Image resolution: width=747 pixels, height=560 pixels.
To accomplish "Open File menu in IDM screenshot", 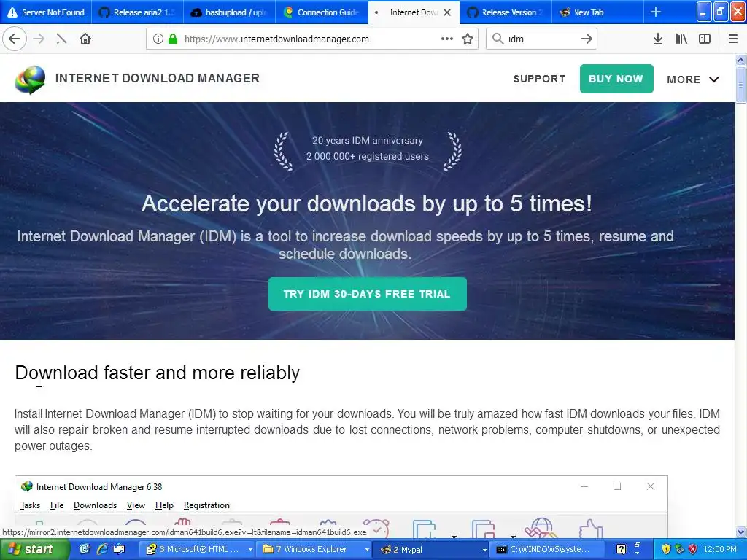I will 57,505.
